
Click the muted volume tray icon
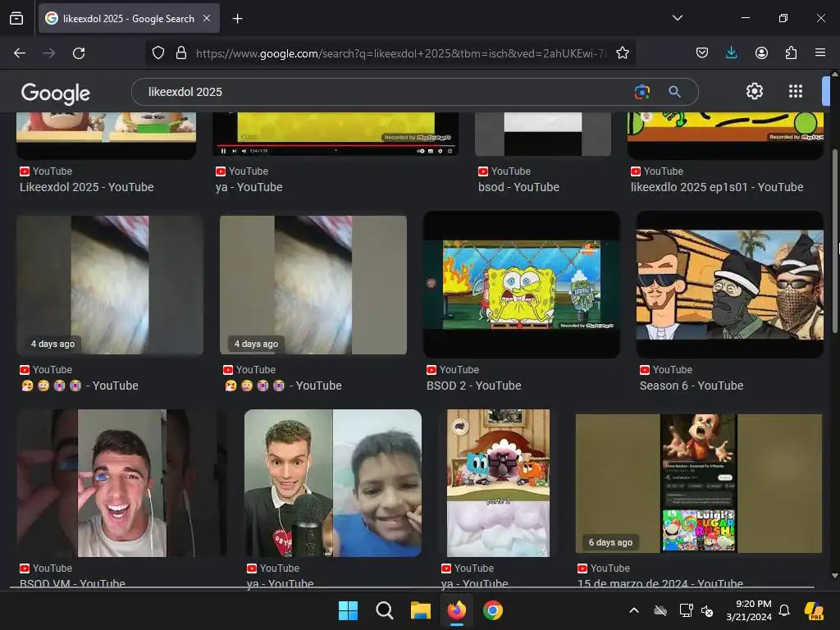[707, 610]
